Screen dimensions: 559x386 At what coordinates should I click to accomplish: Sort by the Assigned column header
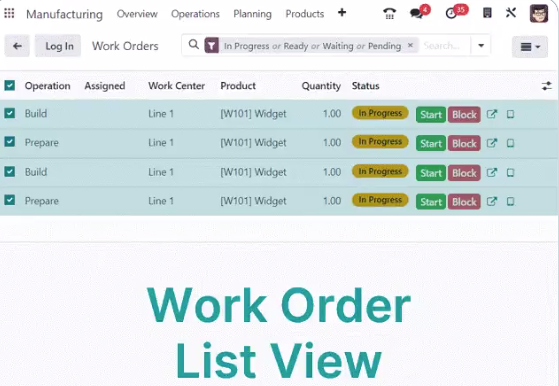104,86
